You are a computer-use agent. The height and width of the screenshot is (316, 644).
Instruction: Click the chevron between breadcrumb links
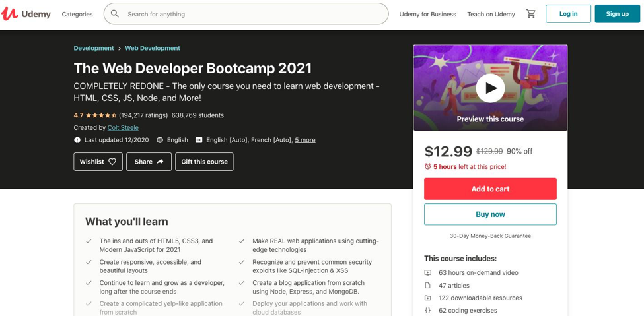tap(120, 48)
